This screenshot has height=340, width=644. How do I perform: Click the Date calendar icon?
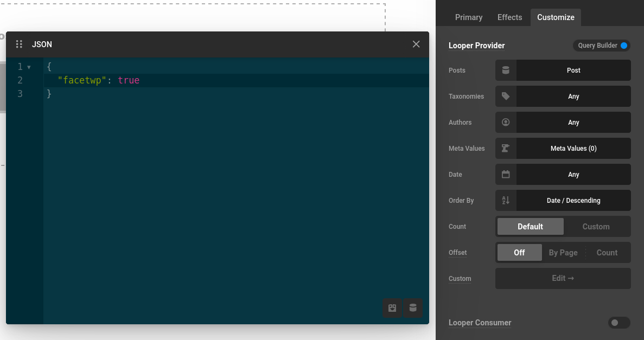coord(506,175)
